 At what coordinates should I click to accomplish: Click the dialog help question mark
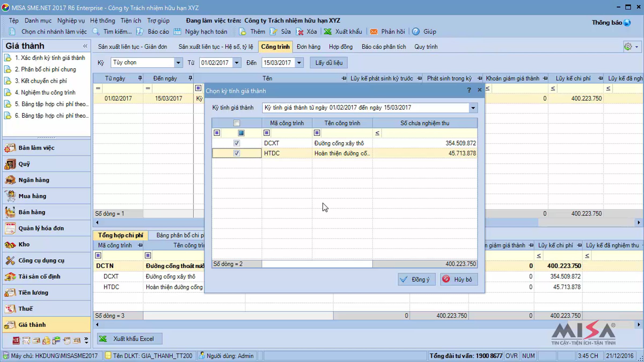click(x=469, y=90)
